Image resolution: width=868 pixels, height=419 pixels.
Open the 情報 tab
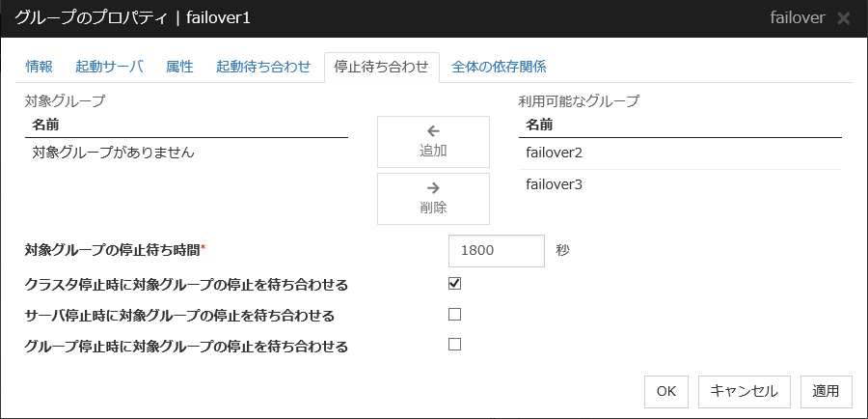click(40, 67)
